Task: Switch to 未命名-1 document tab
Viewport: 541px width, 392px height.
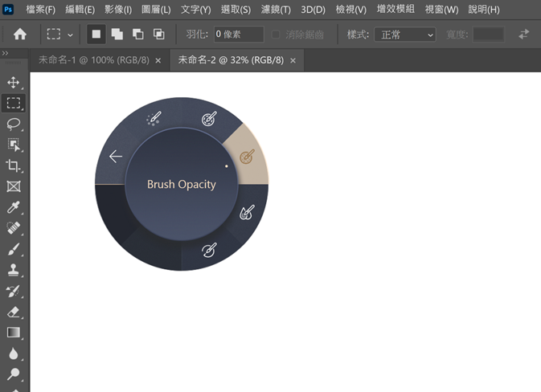Action: [94, 60]
